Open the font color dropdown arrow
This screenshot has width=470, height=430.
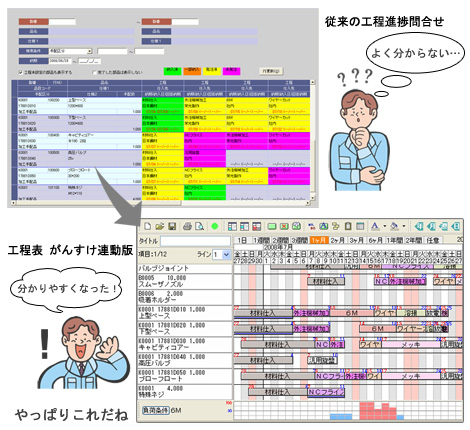384,226
